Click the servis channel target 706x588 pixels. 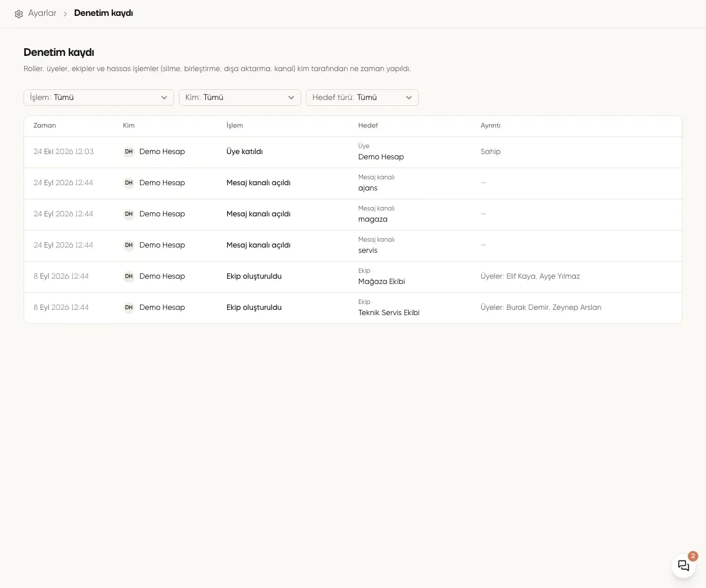pos(368,250)
